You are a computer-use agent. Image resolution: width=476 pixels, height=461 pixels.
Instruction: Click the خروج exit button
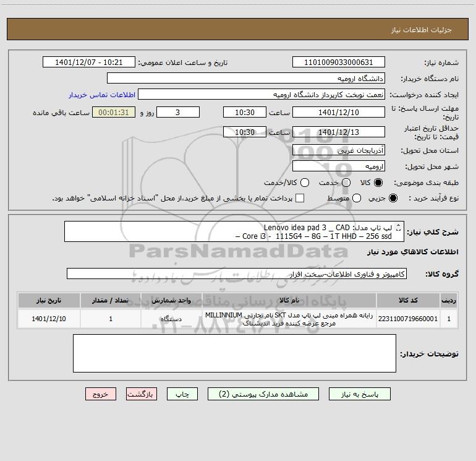click(x=101, y=394)
